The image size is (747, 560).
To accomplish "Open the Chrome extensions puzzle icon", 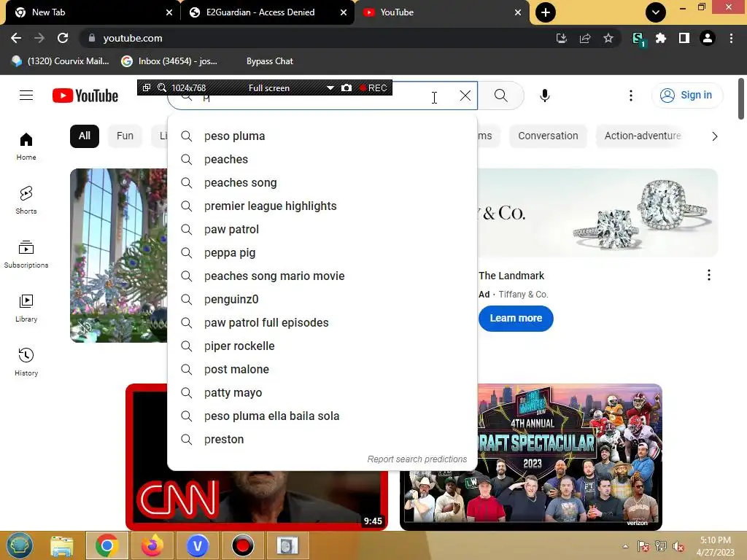I will pyautogui.click(x=660, y=38).
